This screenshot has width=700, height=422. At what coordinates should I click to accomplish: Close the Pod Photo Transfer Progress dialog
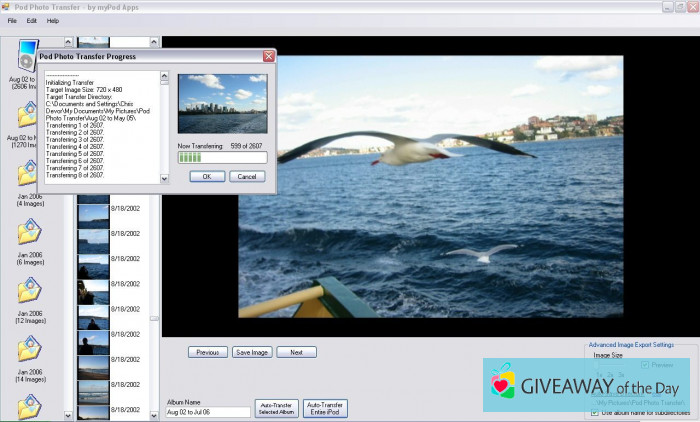coord(268,57)
